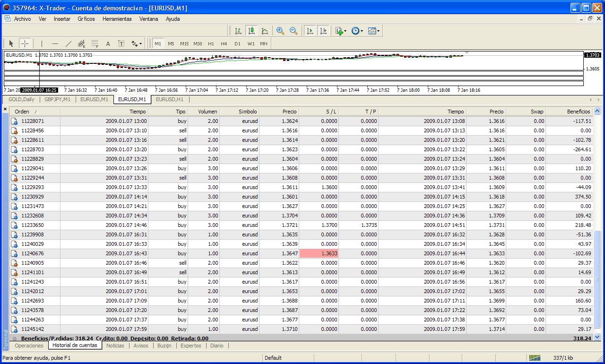
Task: Open the periodicity clock dropdown
Action: click(x=357, y=31)
